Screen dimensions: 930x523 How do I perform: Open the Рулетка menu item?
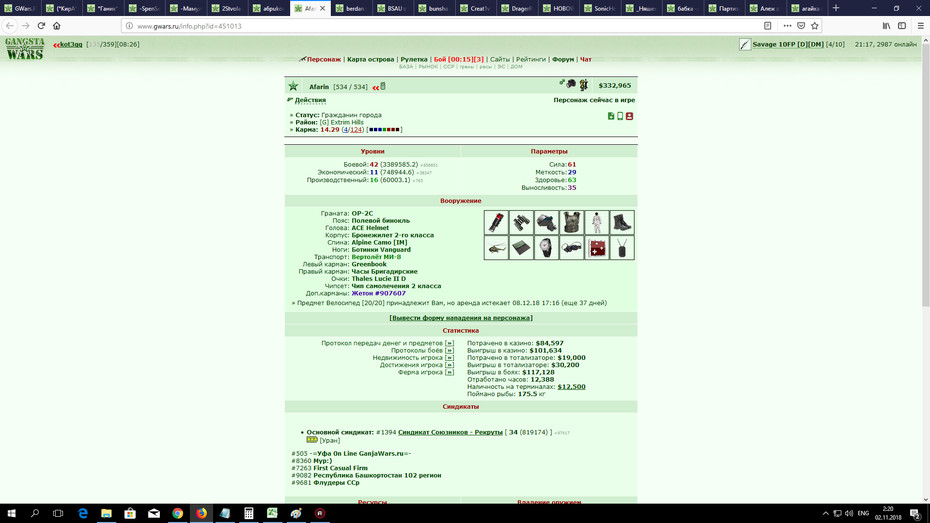click(414, 59)
